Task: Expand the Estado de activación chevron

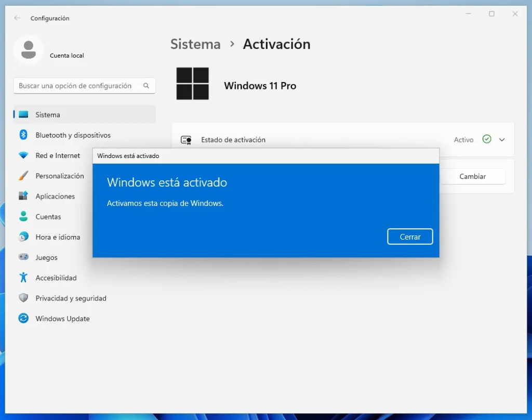Action: coord(502,139)
